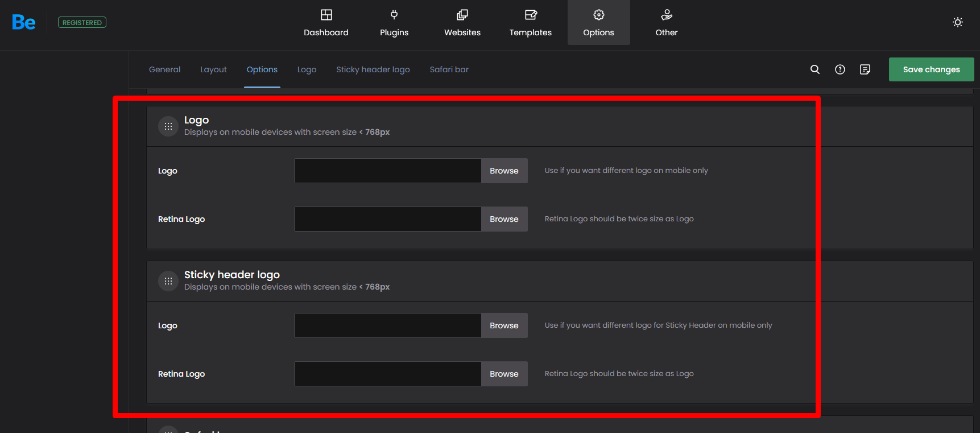The width and height of the screenshot is (980, 433).
Task: Open the notes icon beside Save changes
Action: (865, 69)
